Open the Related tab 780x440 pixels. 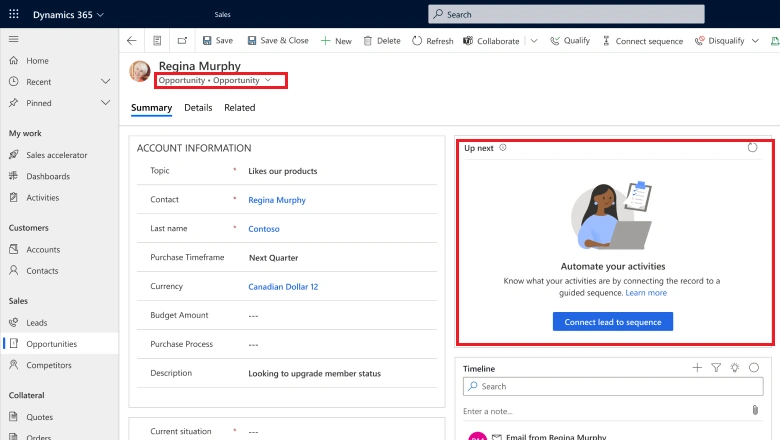240,108
